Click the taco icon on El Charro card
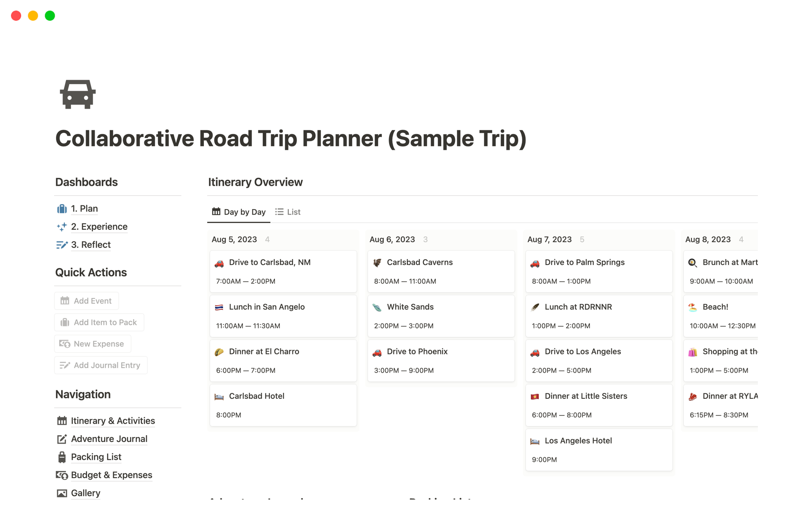This screenshot has width=812, height=508. pos(219,352)
